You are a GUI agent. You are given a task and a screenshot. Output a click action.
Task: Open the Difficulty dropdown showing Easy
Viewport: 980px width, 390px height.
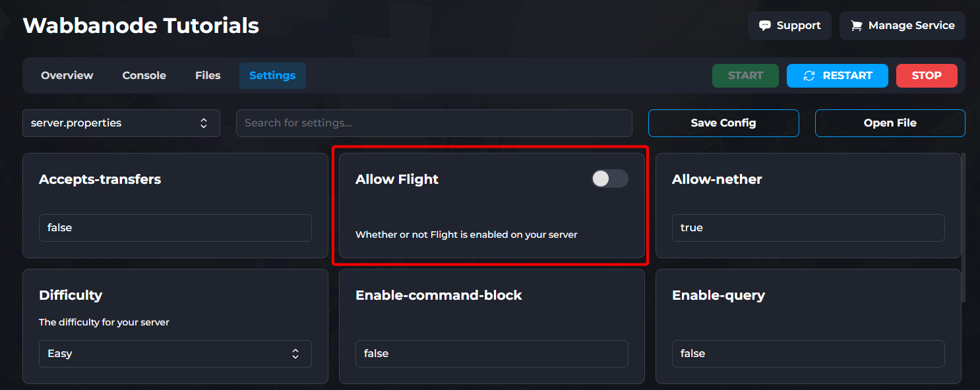(175, 354)
